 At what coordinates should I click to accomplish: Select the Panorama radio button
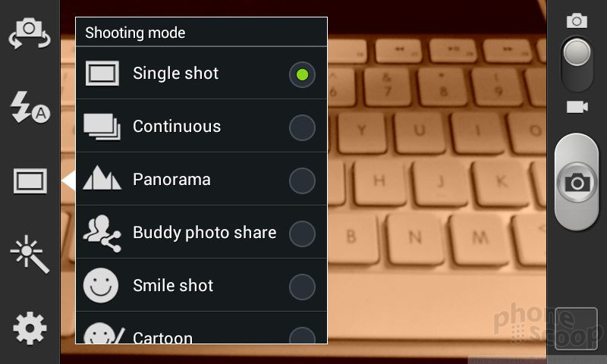tap(302, 180)
